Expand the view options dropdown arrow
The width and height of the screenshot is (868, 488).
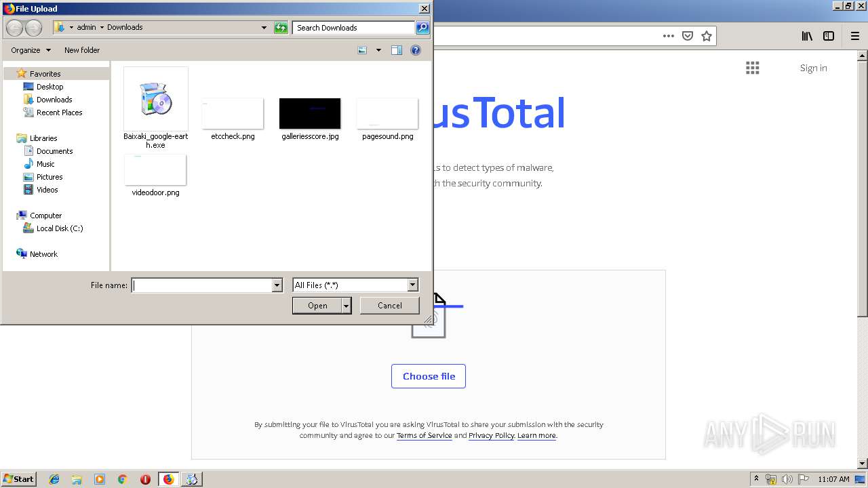pyautogui.click(x=378, y=50)
